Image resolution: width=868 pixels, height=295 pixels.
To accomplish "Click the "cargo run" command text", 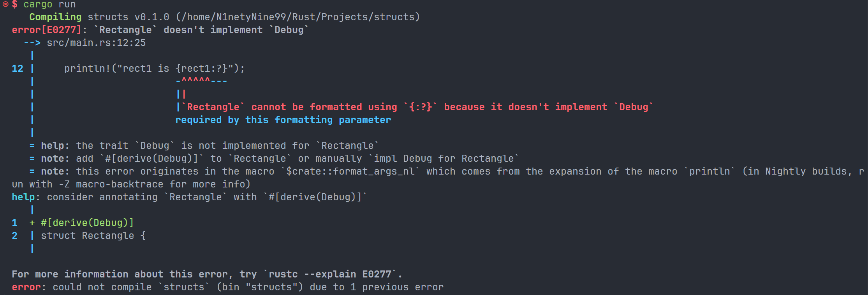I will [x=49, y=4].
